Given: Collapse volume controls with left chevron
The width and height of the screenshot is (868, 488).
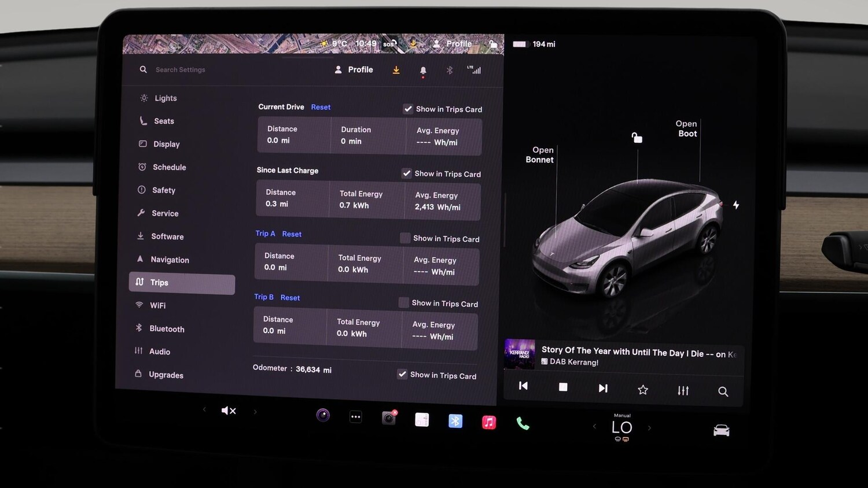Looking at the screenshot, I should pyautogui.click(x=204, y=410).
